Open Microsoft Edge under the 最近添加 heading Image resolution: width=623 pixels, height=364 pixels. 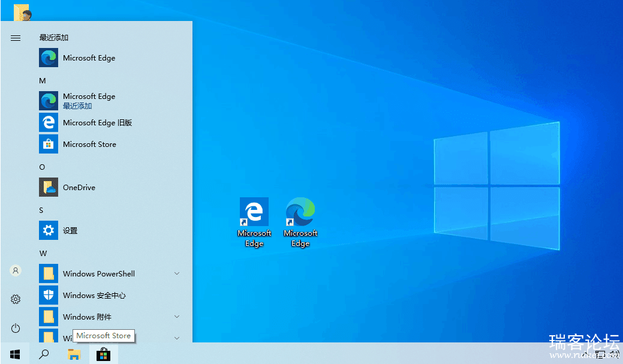click(x=109, y=58)
